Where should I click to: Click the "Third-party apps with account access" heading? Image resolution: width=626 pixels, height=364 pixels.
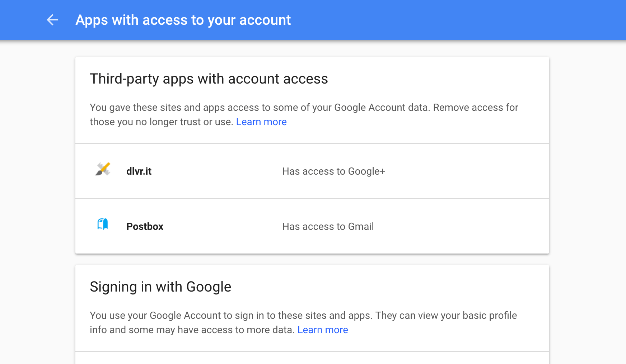coord(209,79)
